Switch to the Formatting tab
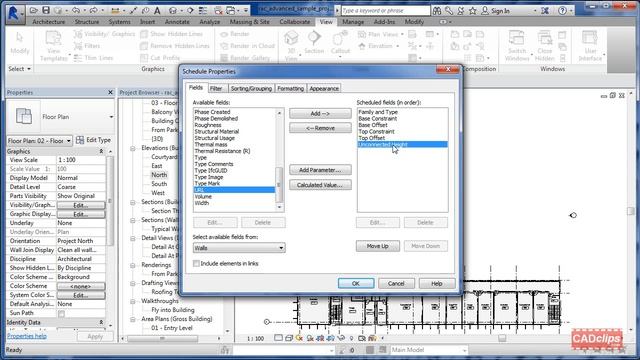The width and height of the screenshot is (640, 360). (290, 89)
